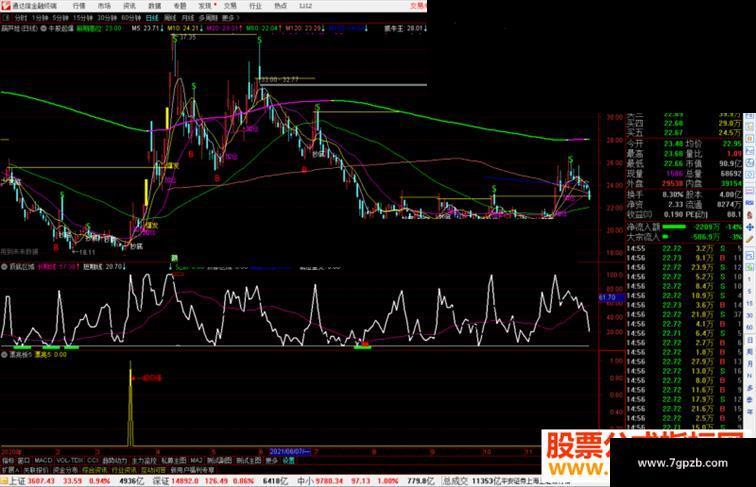The image size is (756, 487).
Task: Select the 测试主图 indicator tab
Action: click(x=249, y=461)
